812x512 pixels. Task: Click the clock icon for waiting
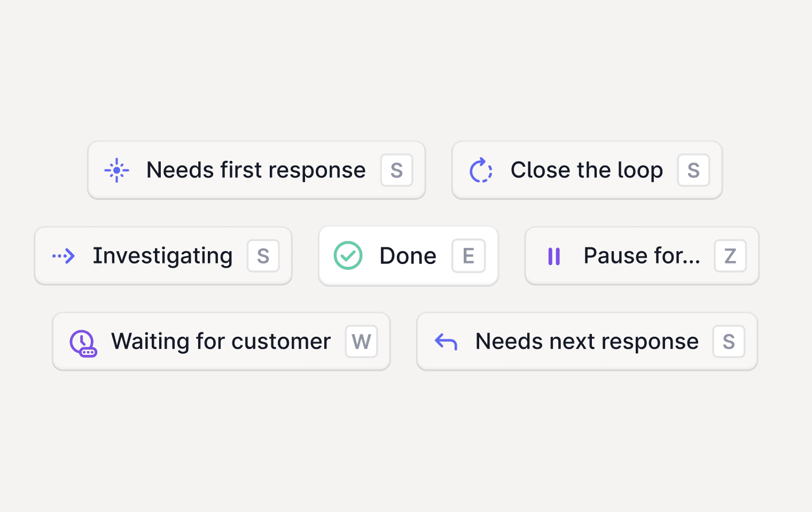tap(83, 343)
